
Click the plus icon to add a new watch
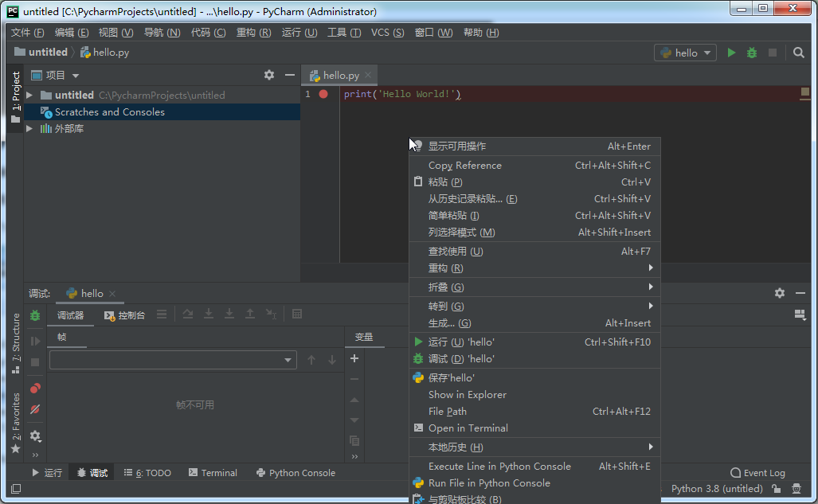354,358
